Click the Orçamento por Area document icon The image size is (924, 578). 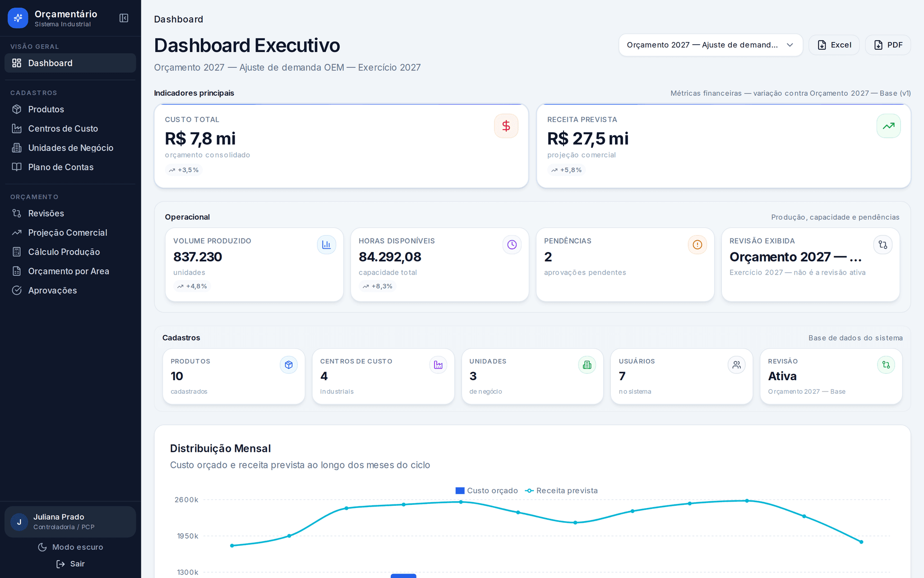tap(17, 271)
